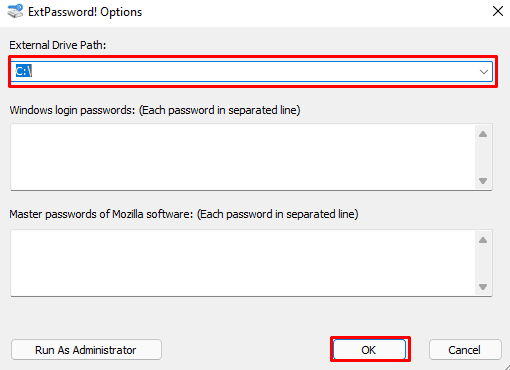Image resolution: width=510 pixels, height=370 pixels.
Task: Focus the Windows login passwords text box
Action: click(243, 157)
